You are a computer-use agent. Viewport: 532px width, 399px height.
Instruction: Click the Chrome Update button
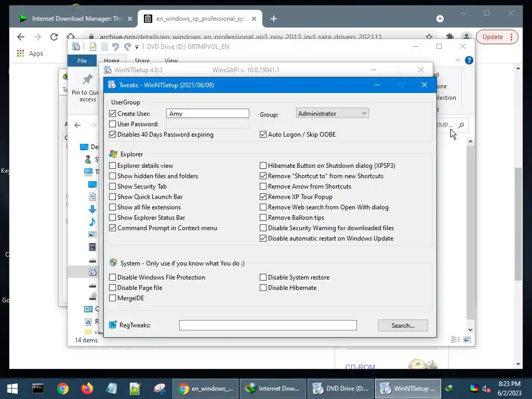click(497, 37)
